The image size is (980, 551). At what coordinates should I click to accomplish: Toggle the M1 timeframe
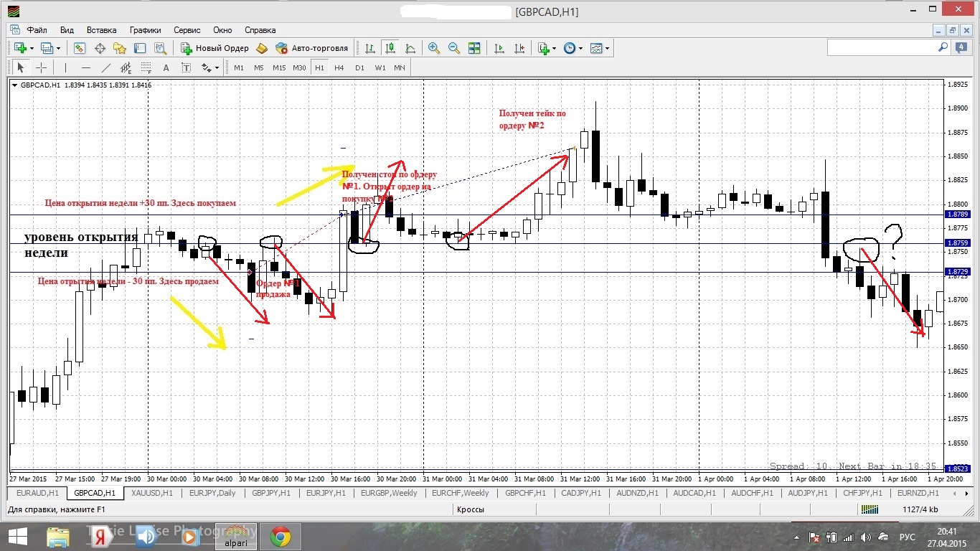pyautogui.click(x=239, y=67)
